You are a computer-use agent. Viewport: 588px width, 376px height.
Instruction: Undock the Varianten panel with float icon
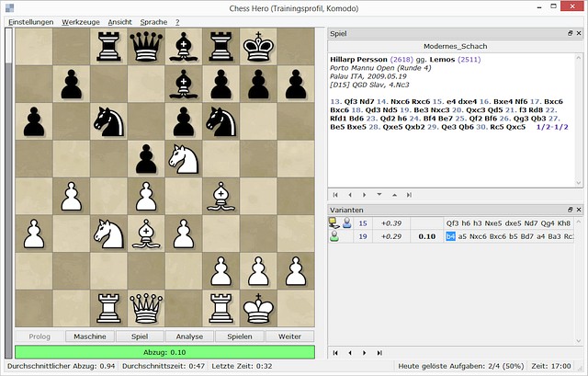(x=570, y=210)
